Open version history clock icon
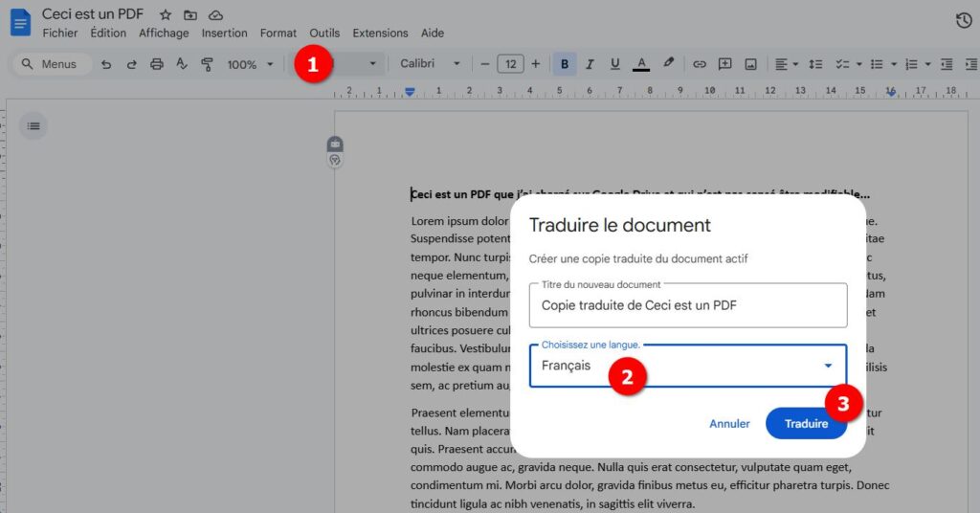 pyautogui.click(x=964, y=21)
